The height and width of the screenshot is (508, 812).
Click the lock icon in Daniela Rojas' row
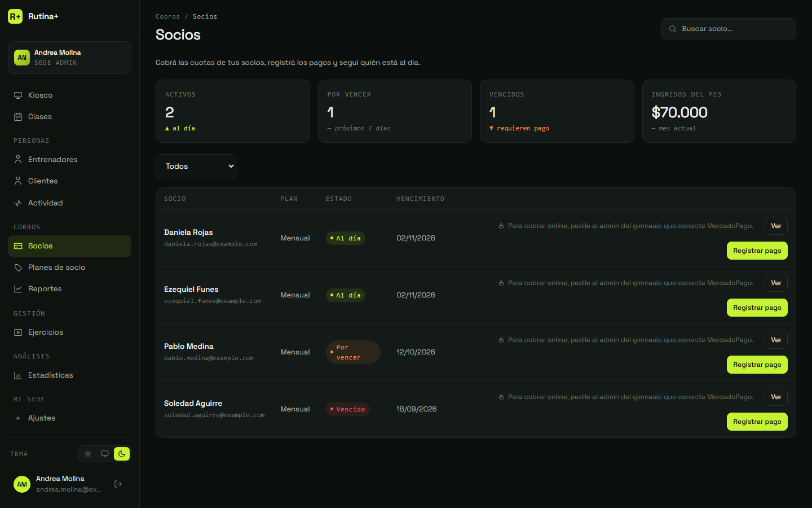pyautogui.click(x=501, y=226)
